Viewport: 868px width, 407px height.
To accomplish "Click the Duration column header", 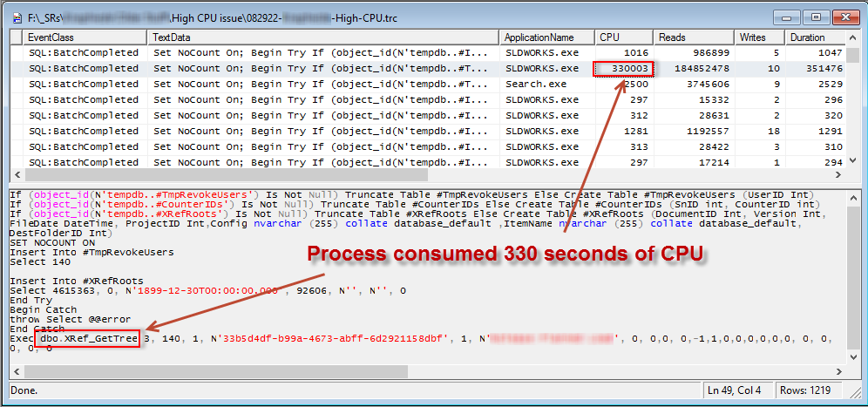I will coord(815,37).
